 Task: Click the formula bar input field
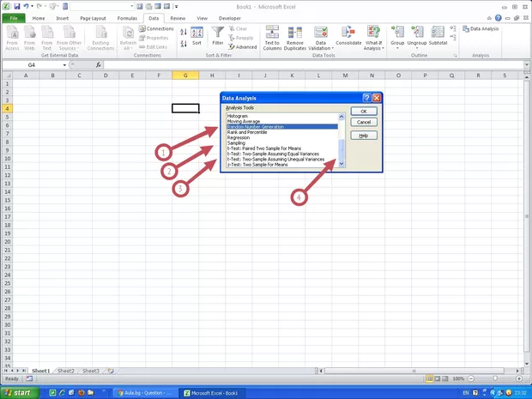click(314, 64)
